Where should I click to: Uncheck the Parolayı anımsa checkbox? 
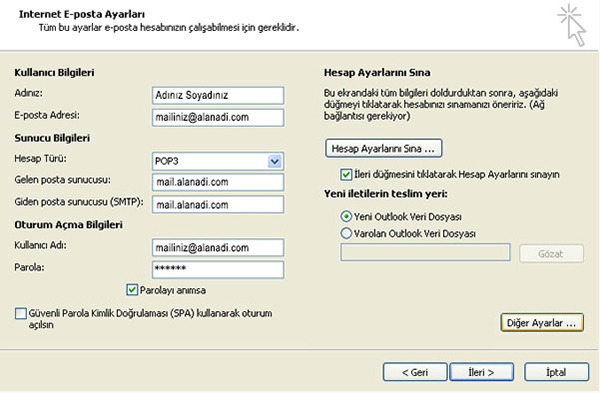[132, 290]
